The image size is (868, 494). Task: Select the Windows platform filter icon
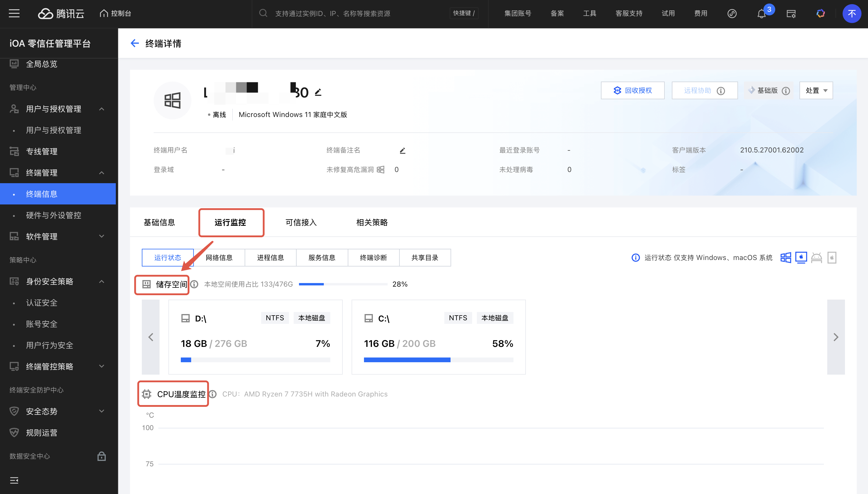[785, 258]
